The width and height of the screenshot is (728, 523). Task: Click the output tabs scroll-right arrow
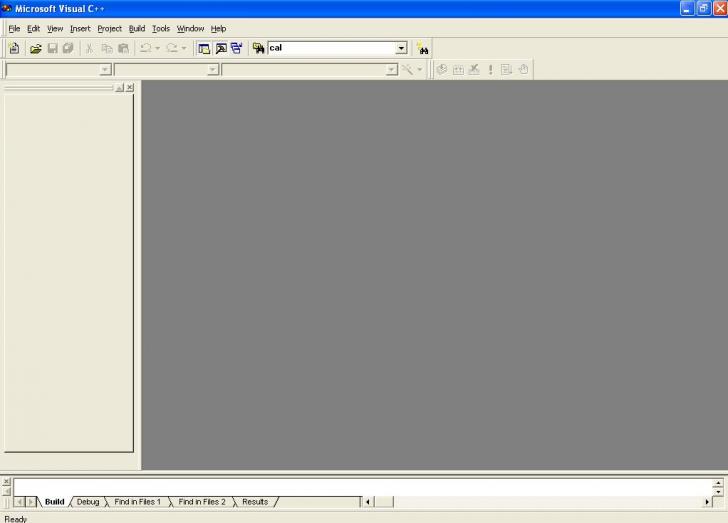coord(31,502)
